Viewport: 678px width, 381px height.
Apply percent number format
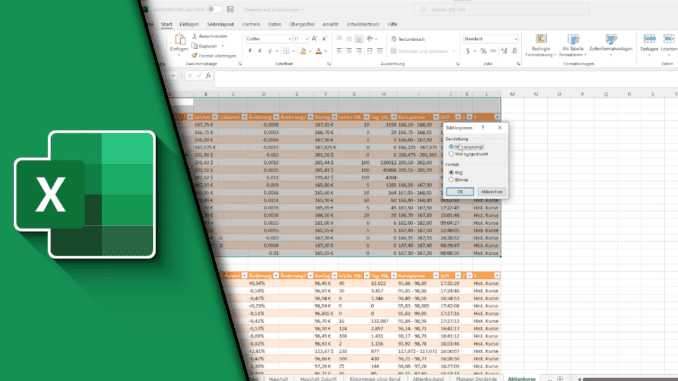[x=483, y=51]
